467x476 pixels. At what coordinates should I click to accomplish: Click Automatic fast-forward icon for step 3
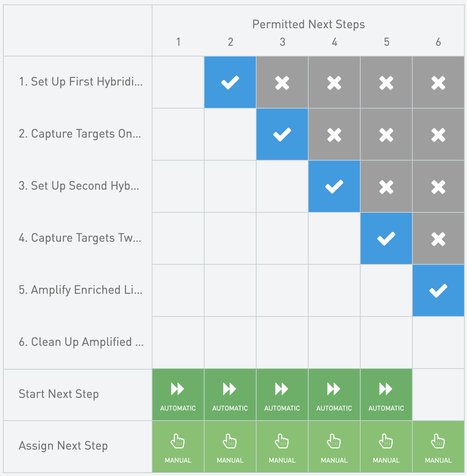[x=282, y=389]
